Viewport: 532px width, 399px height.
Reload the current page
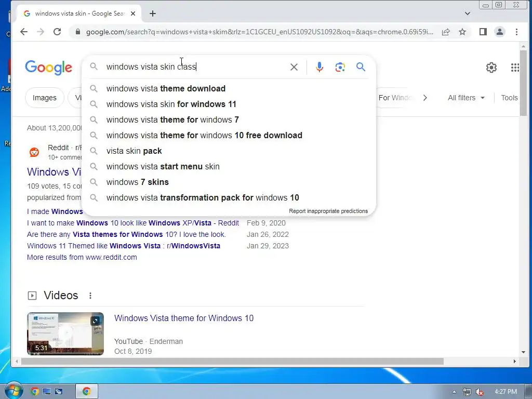coord(57,32)
